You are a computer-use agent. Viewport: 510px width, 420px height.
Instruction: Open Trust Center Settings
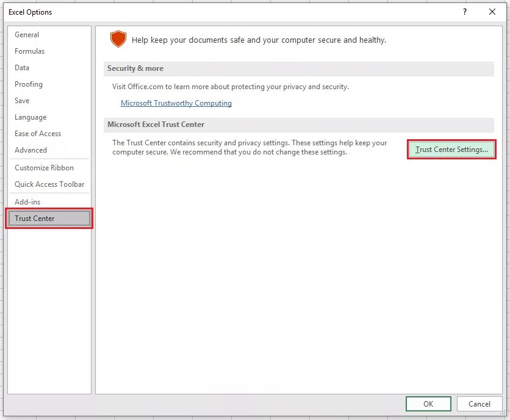point(451,150)
